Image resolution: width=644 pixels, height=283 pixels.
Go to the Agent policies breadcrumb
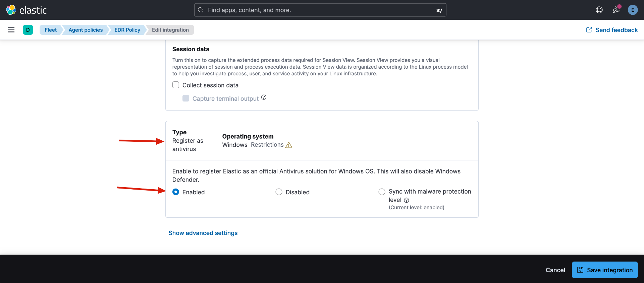coord(86,30)
